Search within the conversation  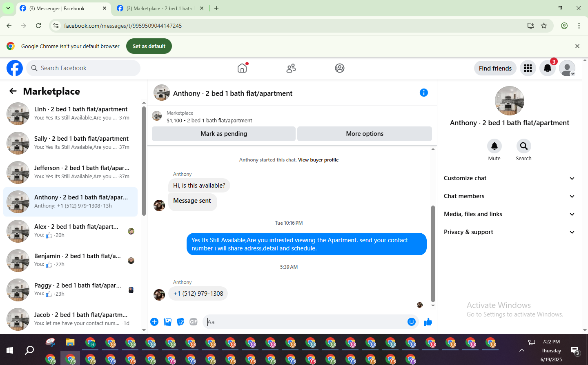point(524,146)
